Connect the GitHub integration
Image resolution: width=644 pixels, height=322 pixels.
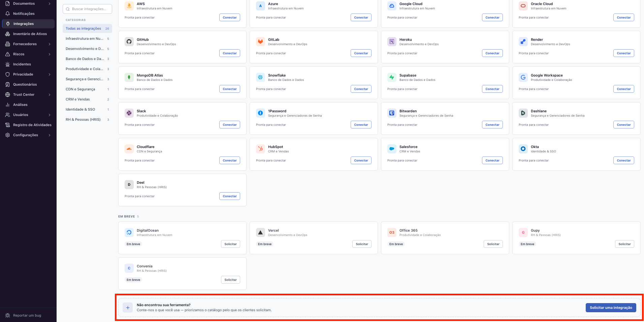coord(230,53)
